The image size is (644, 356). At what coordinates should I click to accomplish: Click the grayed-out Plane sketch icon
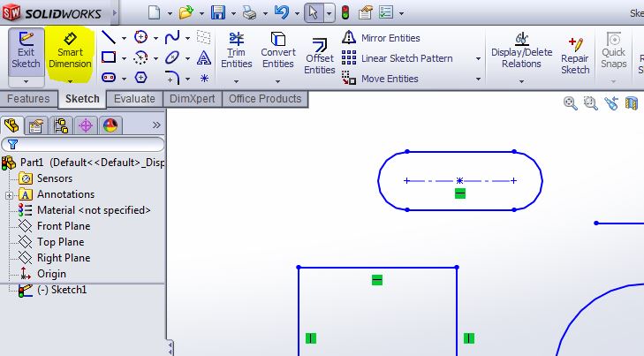click(x=204, y=37)
